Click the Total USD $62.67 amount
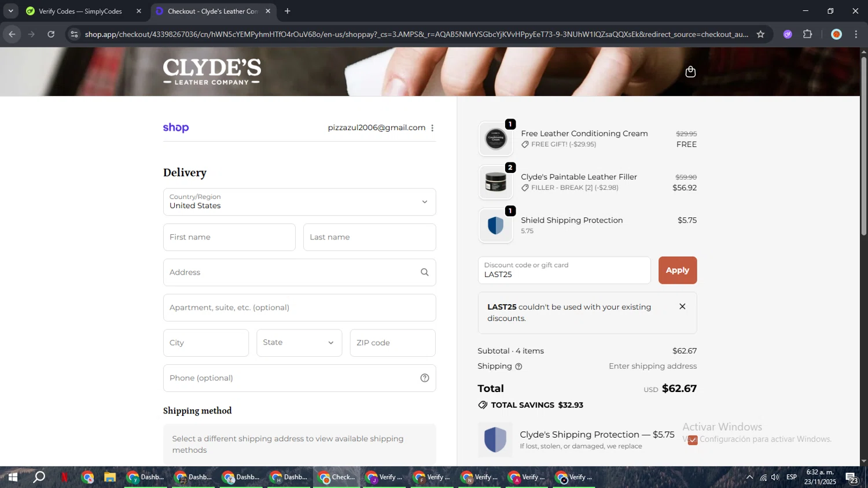Image resolution: width=868 pixels, height=488 pixels. pyautogui.click(x=670, y=389)
